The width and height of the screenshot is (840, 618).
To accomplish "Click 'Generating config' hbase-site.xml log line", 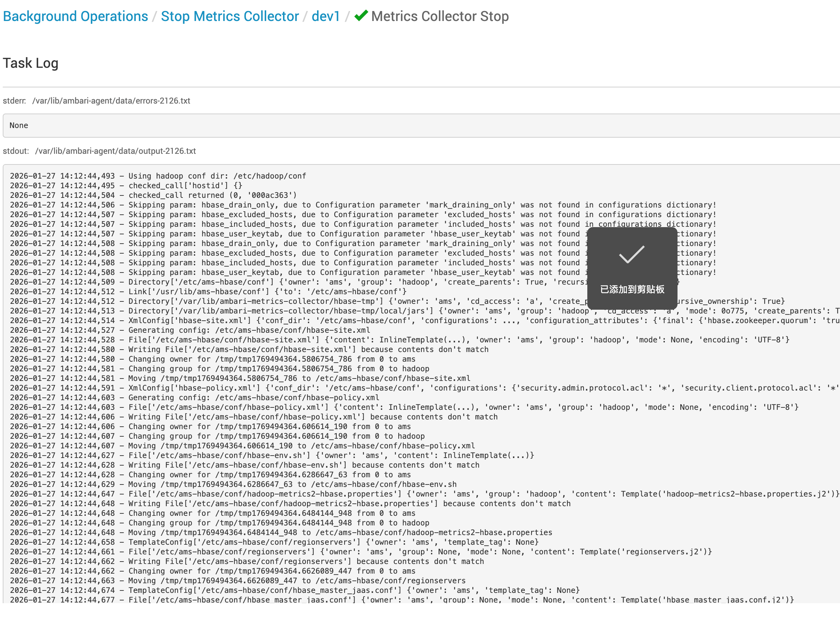I will pos(190,330).
